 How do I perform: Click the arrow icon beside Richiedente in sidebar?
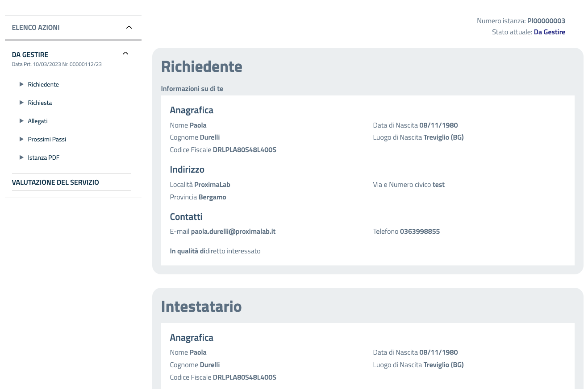[21, 84]
